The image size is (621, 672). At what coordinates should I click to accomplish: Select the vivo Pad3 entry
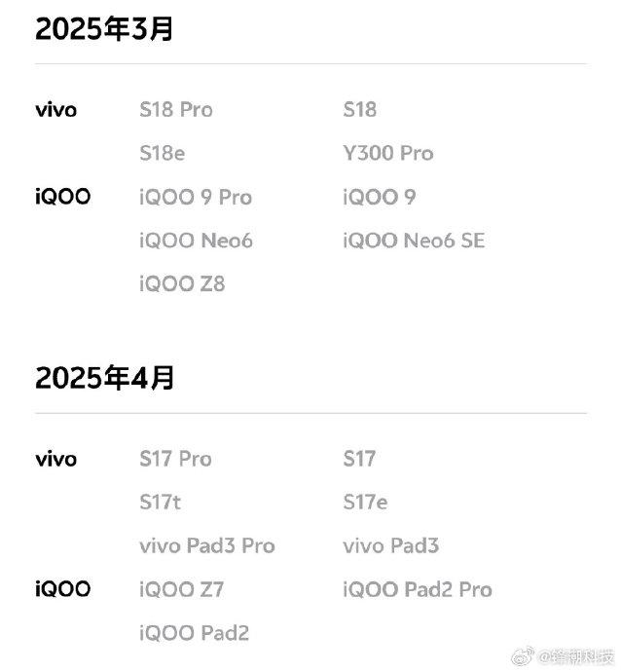coord(391,546)
